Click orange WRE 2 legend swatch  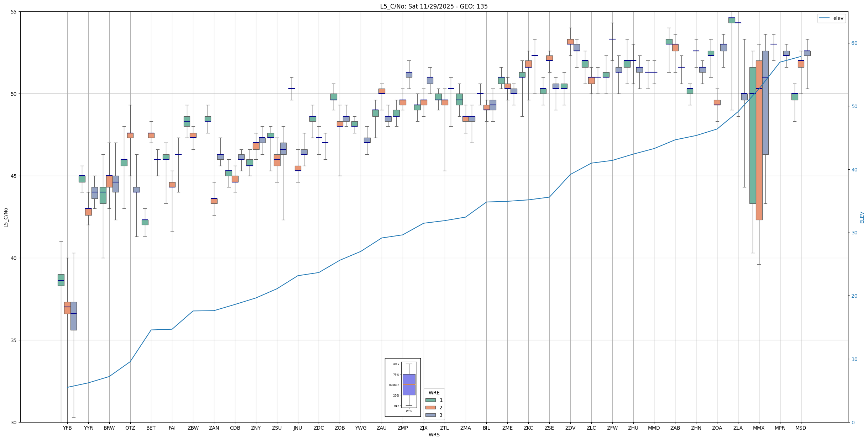(x=430, y=408)
